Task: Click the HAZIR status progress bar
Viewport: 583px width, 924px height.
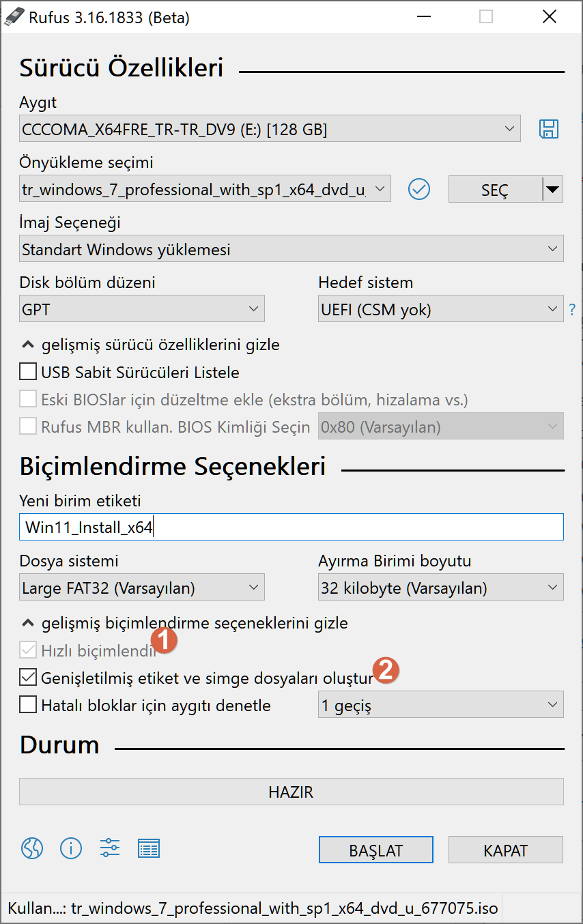Action: click(291, 792)
